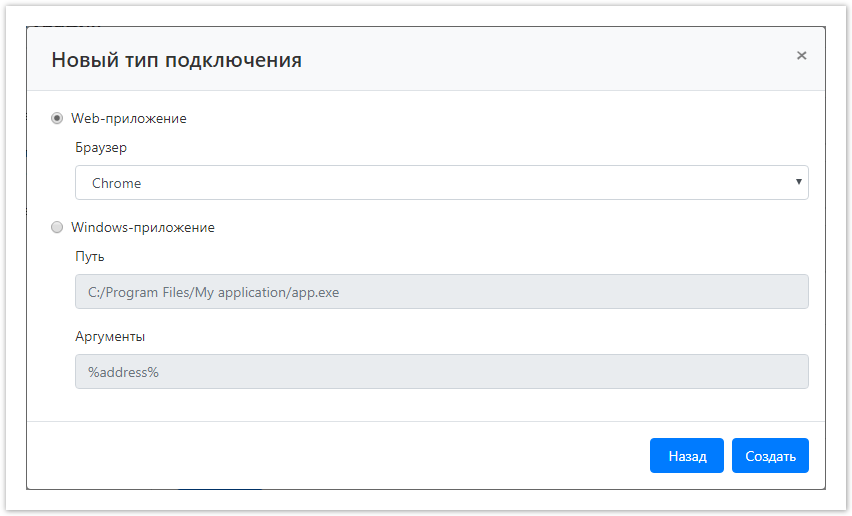Select the Windows-приложение radio button
Screen dimensions: 852x516
[57, 227]
